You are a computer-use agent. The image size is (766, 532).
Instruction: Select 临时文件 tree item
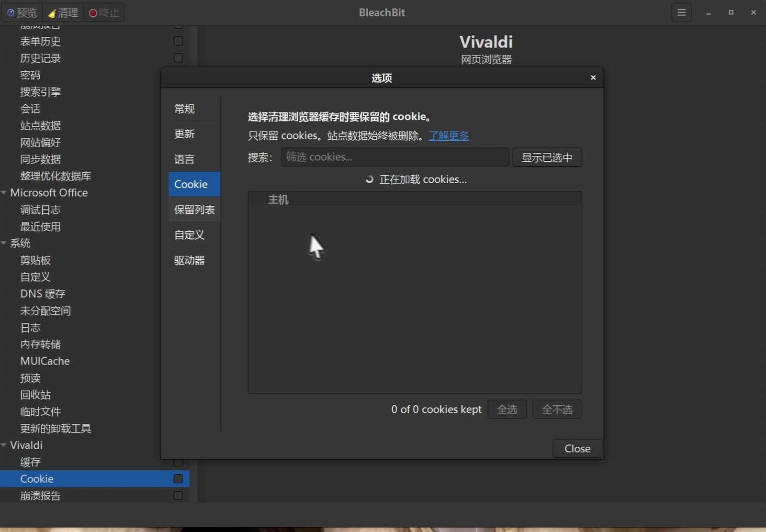click(40, 411)
